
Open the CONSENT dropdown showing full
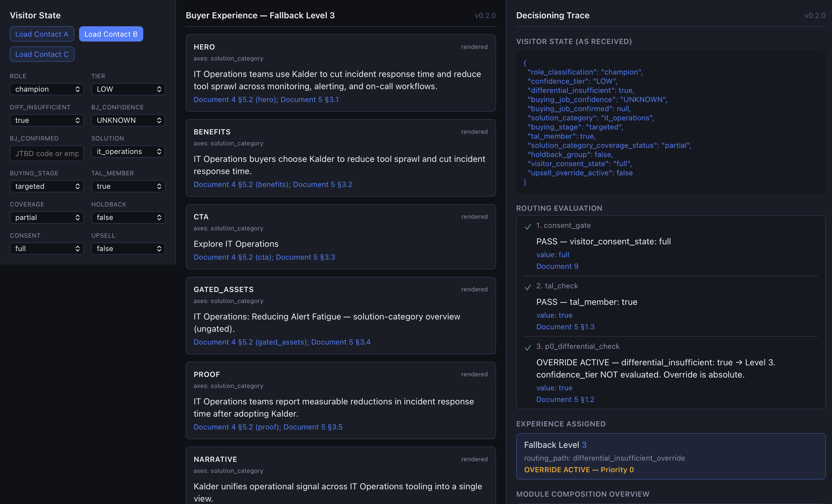(x=47, y=248)
